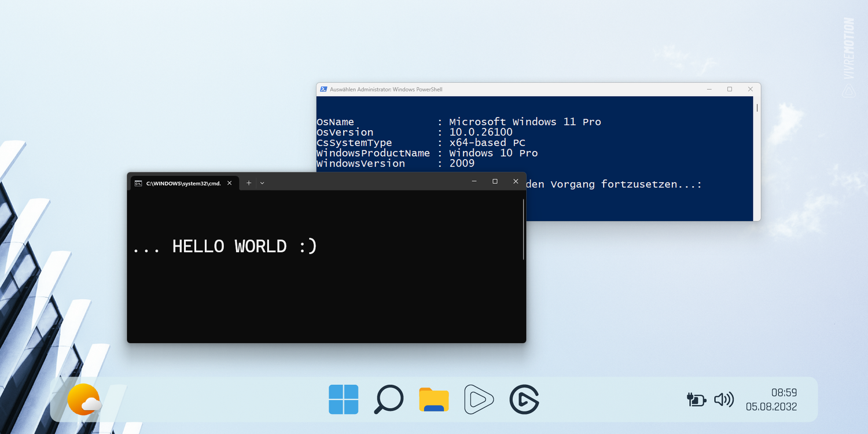Image resolution: width=868 pixels, height=434 pixels.
Task: Click the PowerShell window vertical scrollbar
Action: pyautogui.click(x=757, y=108)
